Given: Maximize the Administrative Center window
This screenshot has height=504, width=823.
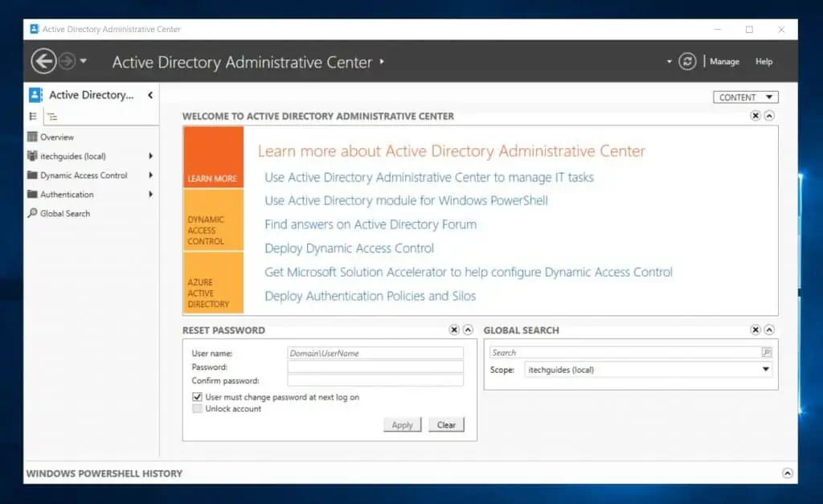Looking at the screenshot, I should 750,30.
